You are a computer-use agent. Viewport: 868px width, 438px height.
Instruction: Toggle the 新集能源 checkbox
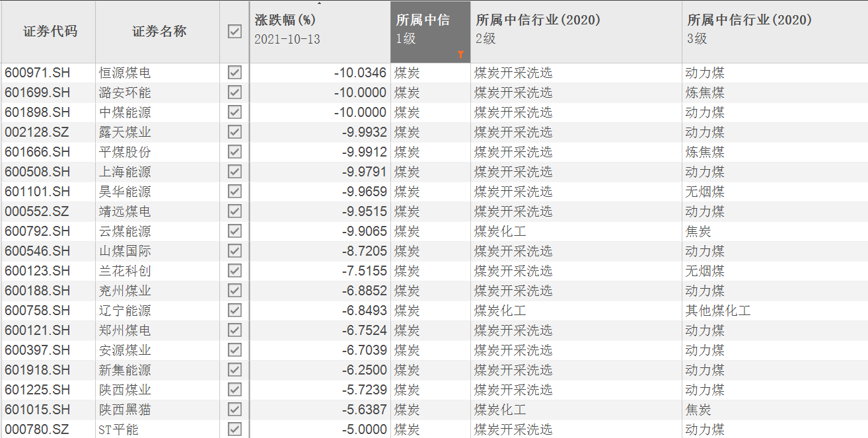click(235, 370)
